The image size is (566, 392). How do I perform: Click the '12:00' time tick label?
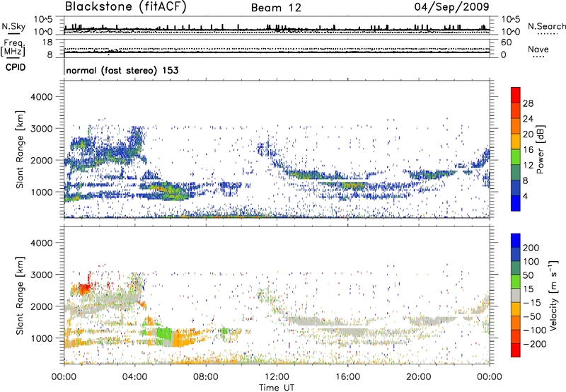pos(277,377)
